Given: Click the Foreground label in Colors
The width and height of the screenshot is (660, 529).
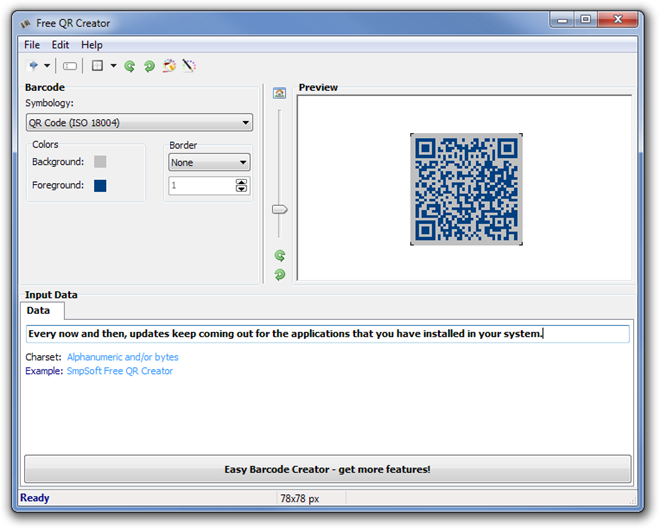Looking at the screenshot, I should (58, 185).
